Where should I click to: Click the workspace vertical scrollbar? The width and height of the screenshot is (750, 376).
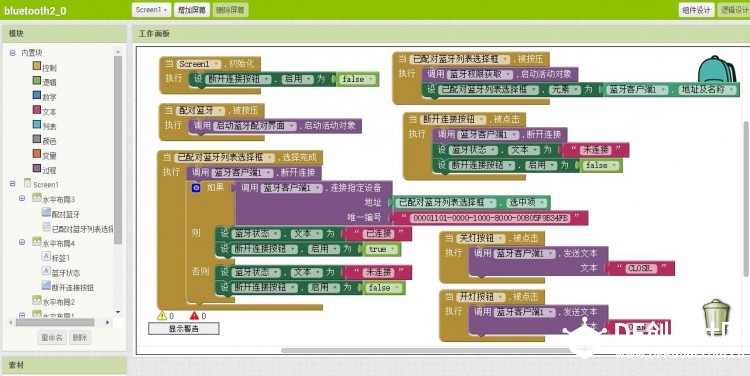click(747, 199)
